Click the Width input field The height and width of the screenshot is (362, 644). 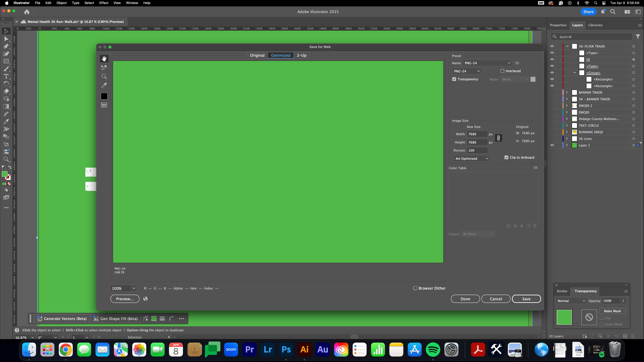[x=477, y=134]
